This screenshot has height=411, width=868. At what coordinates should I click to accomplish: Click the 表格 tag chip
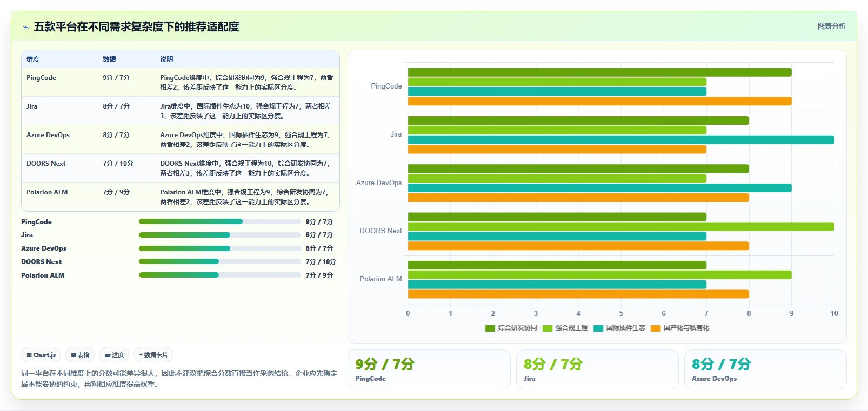[x=80, y=355]
